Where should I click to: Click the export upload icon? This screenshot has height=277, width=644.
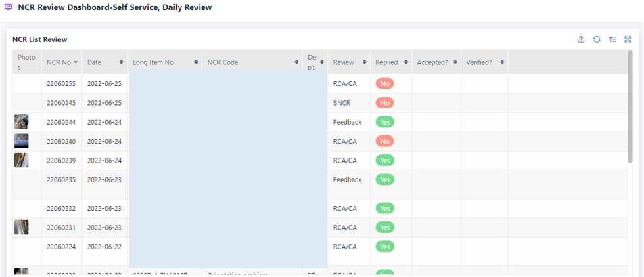coord(581,39)
